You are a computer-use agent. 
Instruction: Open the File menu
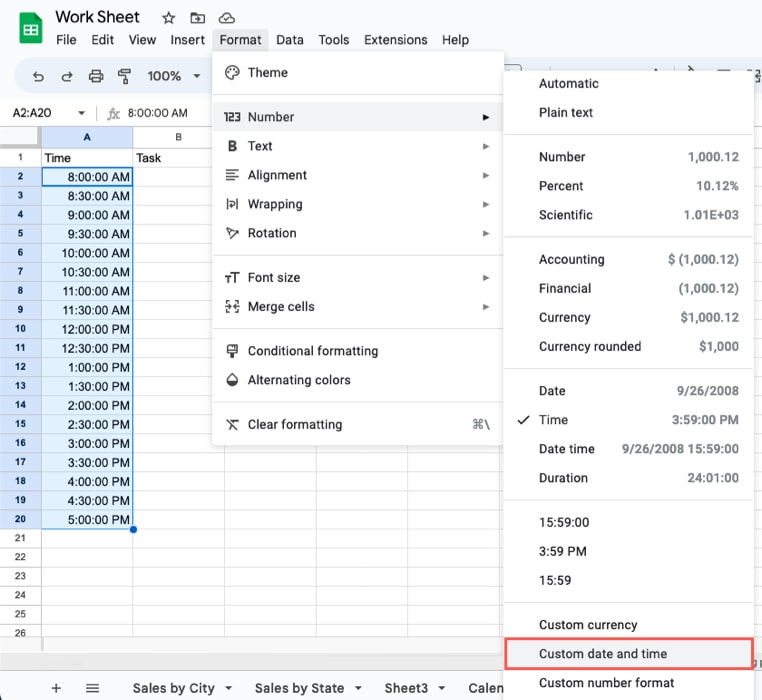(x=66, y=40)
